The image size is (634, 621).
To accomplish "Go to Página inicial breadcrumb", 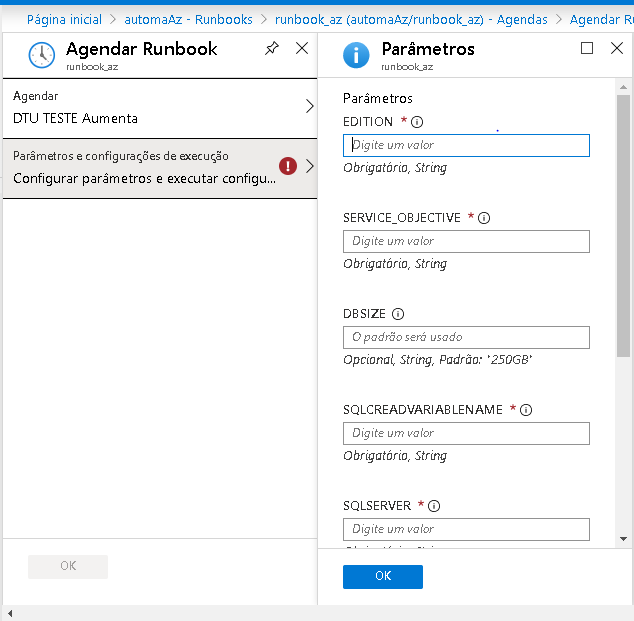I will pos(64,19).
